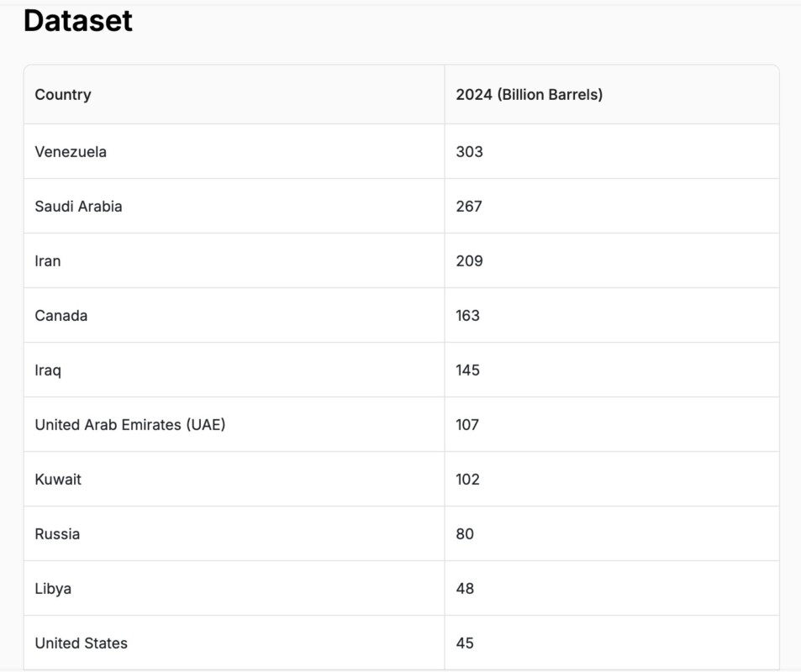Select the Saudi Arabia row label

(x=78, y=207)
